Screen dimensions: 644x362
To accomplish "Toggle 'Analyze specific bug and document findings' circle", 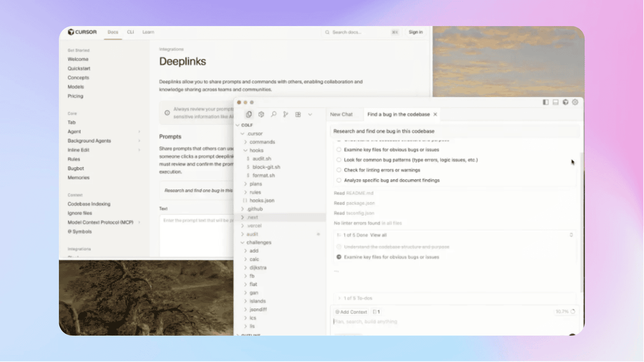I will [x=339, y=180].
